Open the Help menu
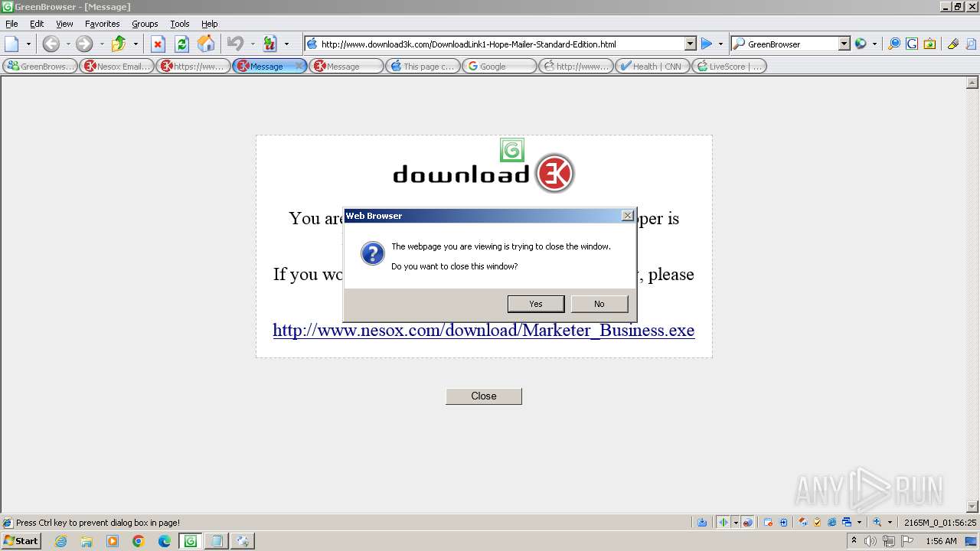Screen dimensions: 980x551 pos(210,24)
